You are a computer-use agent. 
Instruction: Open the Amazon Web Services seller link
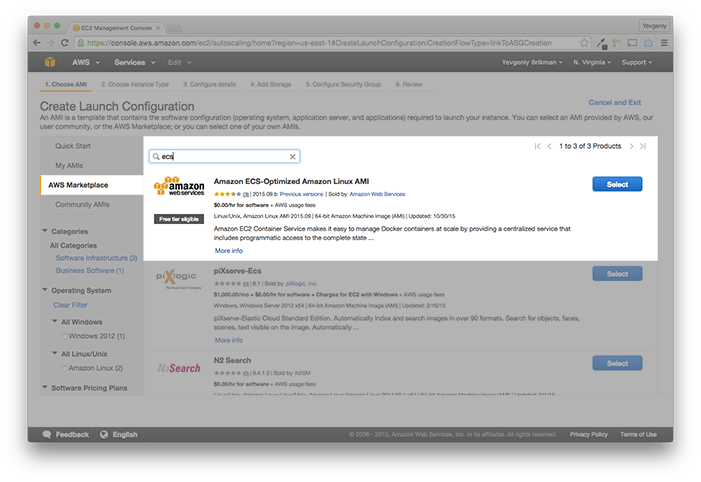point(377,194)
